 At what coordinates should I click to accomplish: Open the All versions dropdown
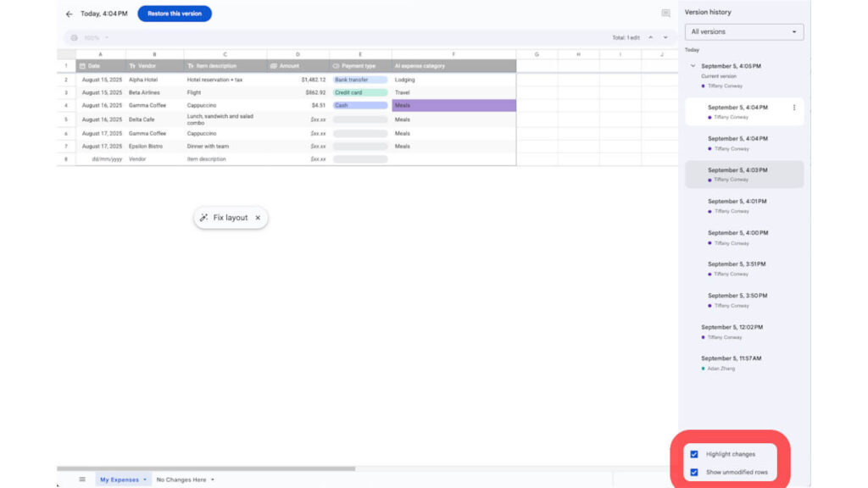(744, 32)
